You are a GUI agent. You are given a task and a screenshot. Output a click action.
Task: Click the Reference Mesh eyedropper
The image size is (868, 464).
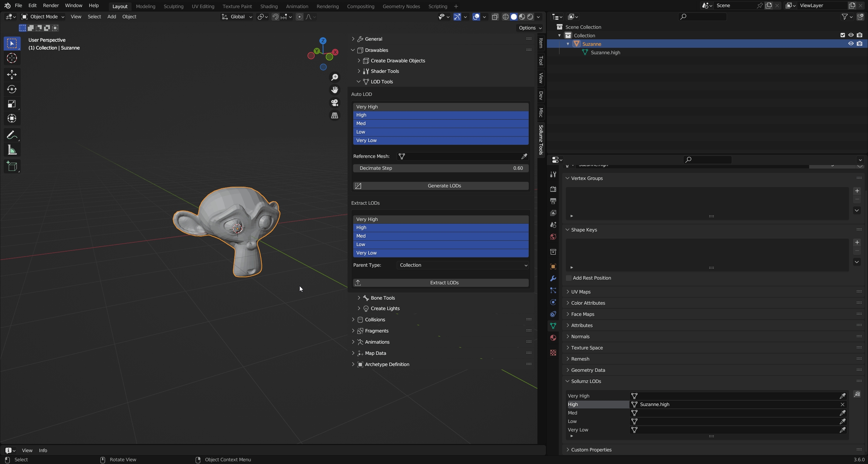click(524, 156)
